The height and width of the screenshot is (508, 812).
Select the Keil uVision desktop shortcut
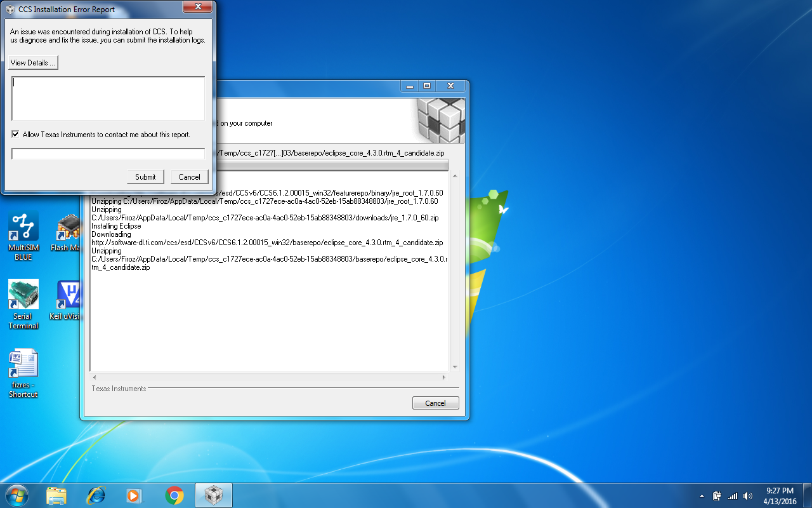point(65,301)
